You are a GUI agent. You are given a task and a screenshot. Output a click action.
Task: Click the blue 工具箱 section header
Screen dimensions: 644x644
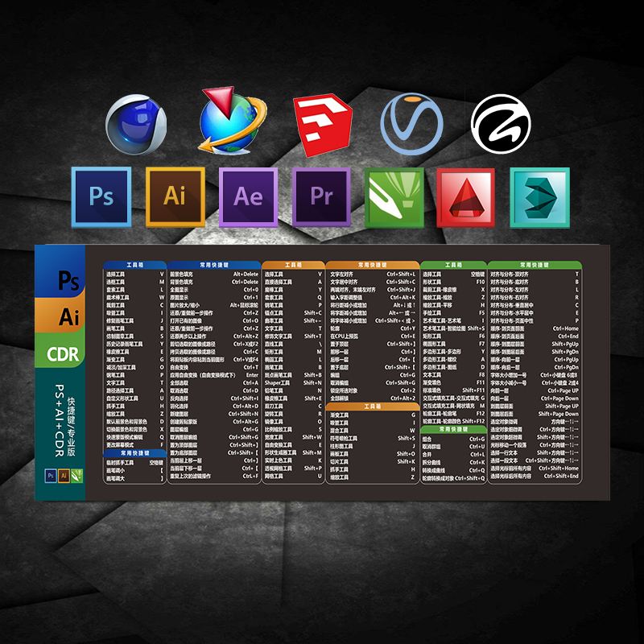click(x=134, y=266)
